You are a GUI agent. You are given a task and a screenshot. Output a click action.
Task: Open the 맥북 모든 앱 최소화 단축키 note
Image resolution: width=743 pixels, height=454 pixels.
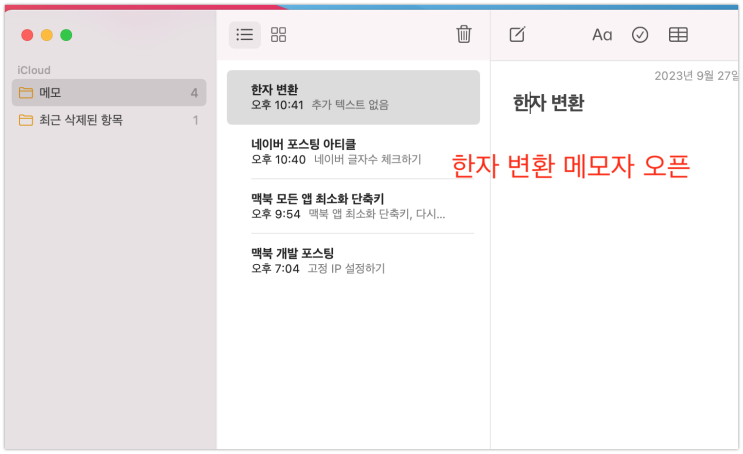click(353, 206)
